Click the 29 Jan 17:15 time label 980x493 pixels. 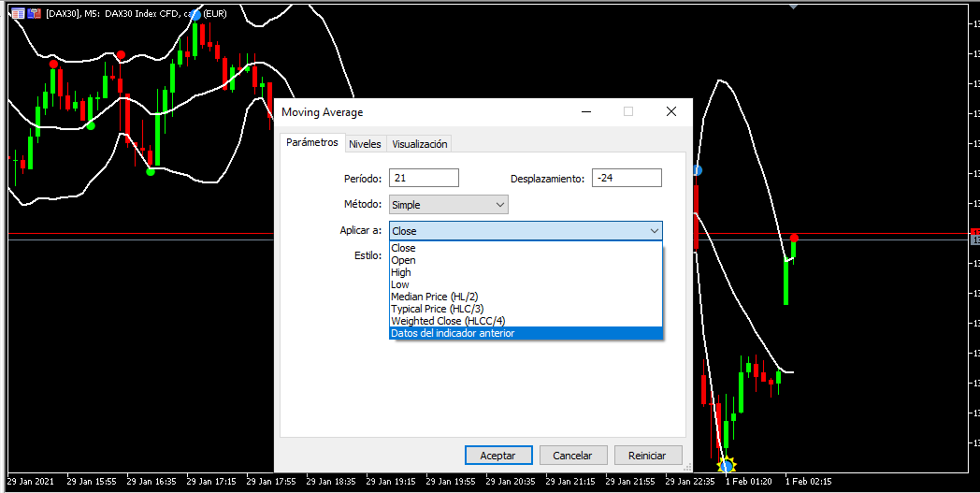(x=211, y=481)
